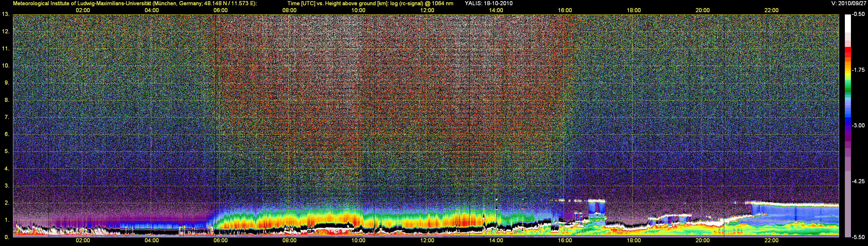Select the 8 km height axis label
The width and height of the screenshot is (868, 246).
[x=7, y=100]
